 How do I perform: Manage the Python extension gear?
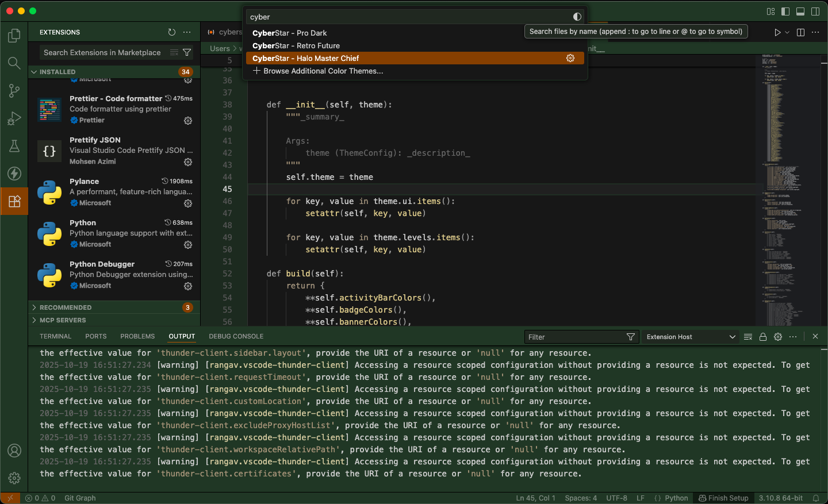pyautogui.click(x=188, y=245)
